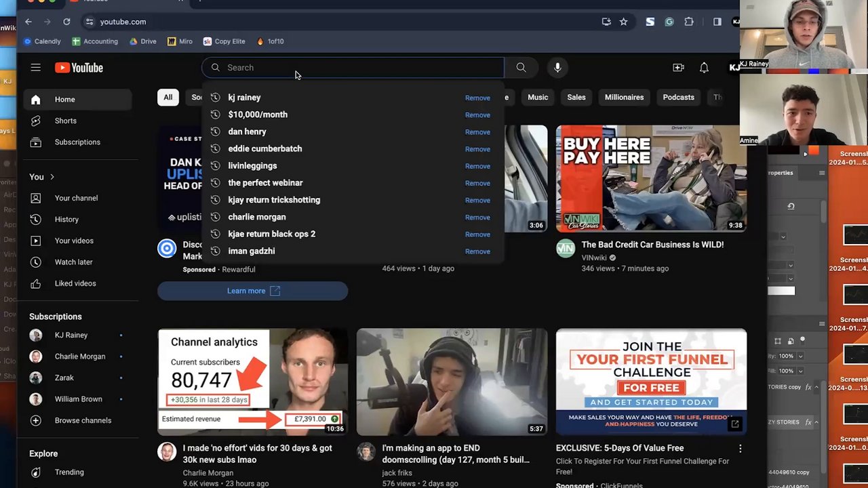The image size is (868, 488).
Task: Click the magnifier search button
Action: pyautogui.click(x=521, y=67)
